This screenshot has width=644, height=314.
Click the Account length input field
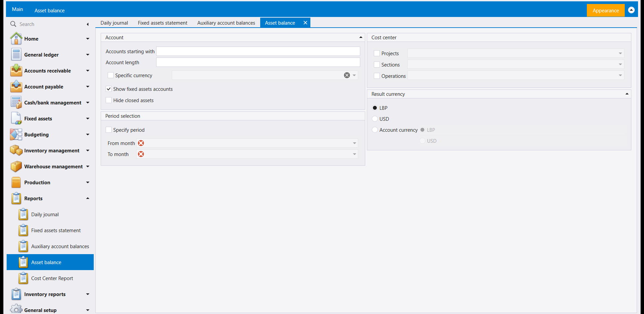[x=258, y=62]
